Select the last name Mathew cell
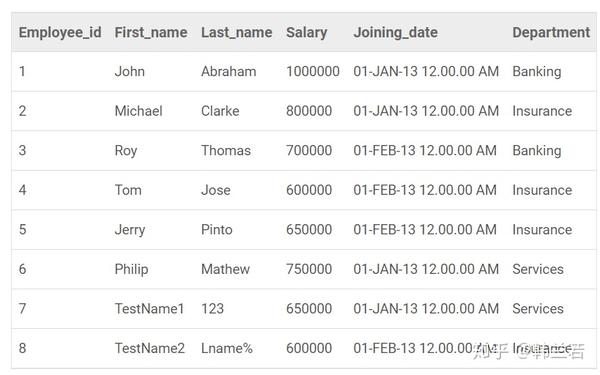The height and width of the screenshot is (375, 600). coord(225,269)
